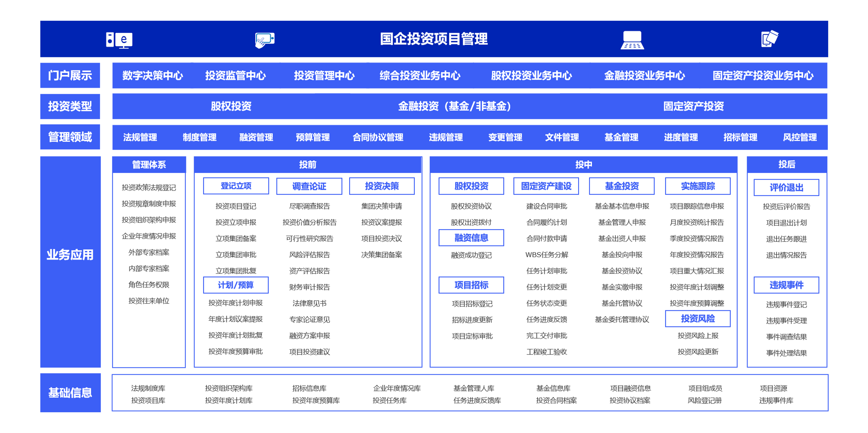Image resolution: width=868 pixels, height=433 pixels.
Task: Click the mobile devices icon on the top right
Action: (x=770, y=40)
